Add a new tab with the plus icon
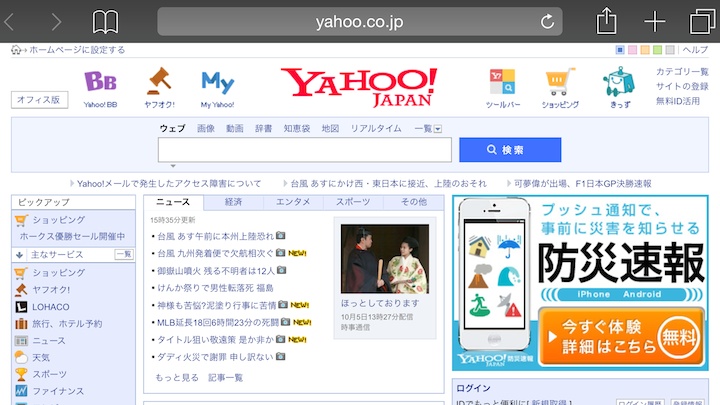The height and width of the screenshot is (405, 720). point(654,22)
